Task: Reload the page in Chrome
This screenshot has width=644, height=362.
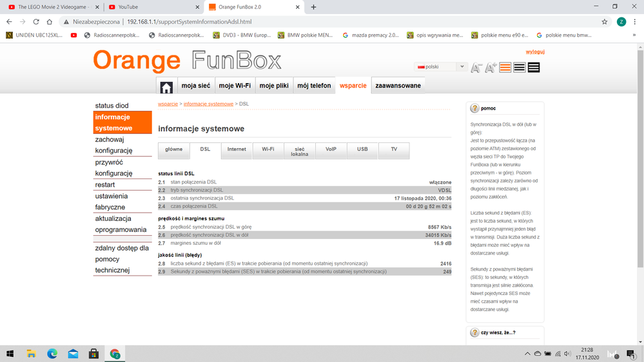Action: pyautogui.click(x=36, y=21)
